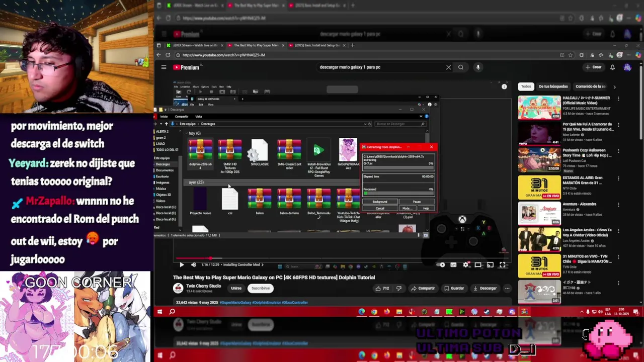Open Steam from the taskbar

[487, 312]
